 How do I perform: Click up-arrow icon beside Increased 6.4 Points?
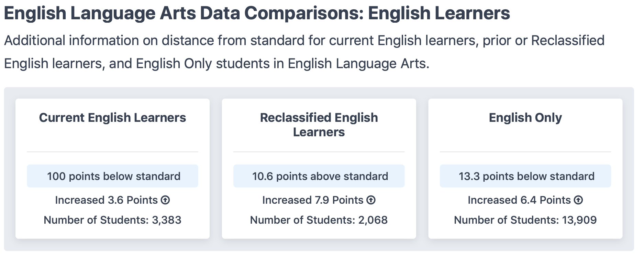coord(578,200)
